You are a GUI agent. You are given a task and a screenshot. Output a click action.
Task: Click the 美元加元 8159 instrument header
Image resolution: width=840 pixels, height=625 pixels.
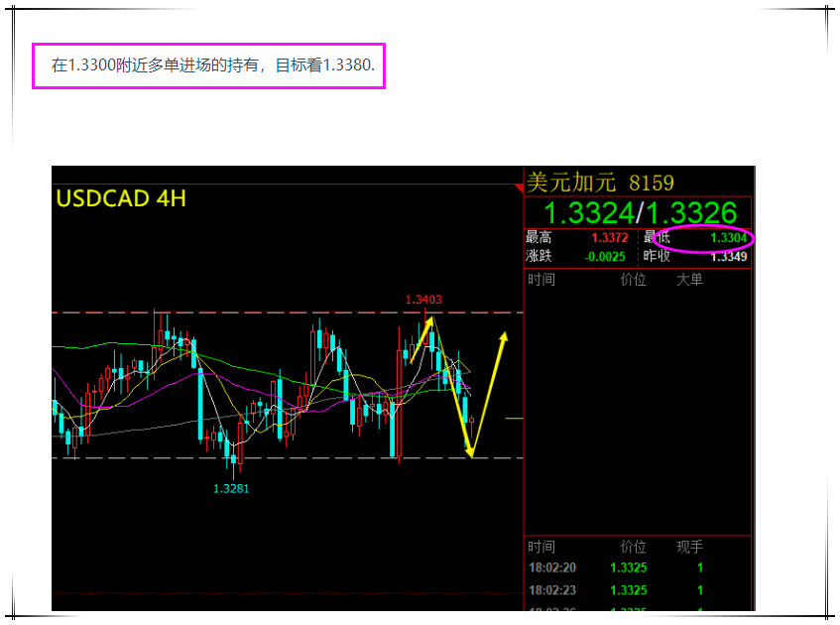[x=600, y=183]
